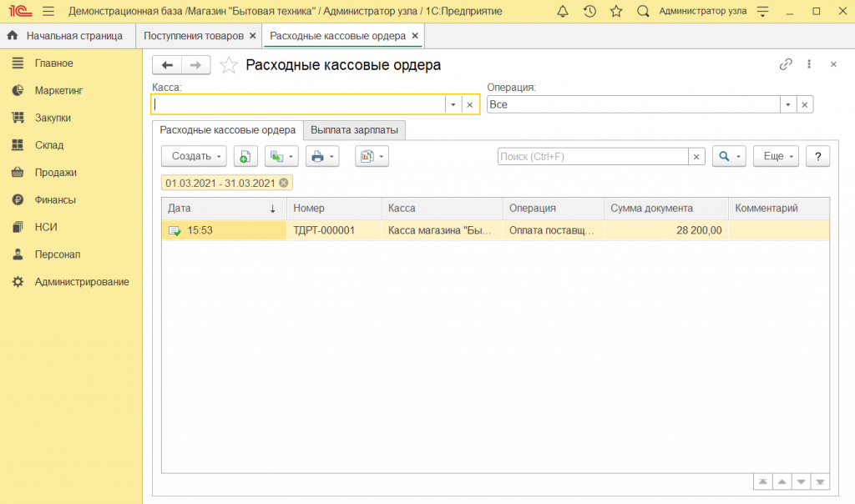Click the Еще button
This screenshot has height=504, width=855.
pos(777,156)
